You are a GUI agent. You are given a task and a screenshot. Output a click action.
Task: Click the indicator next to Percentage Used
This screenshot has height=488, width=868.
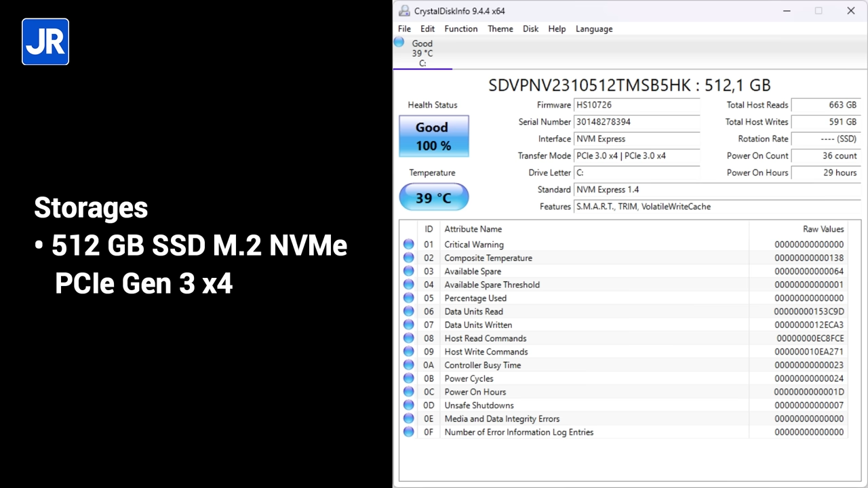[408, 298]
